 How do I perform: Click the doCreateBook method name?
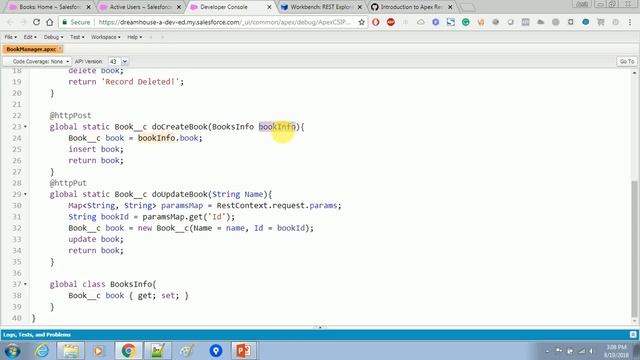(180, 127)
